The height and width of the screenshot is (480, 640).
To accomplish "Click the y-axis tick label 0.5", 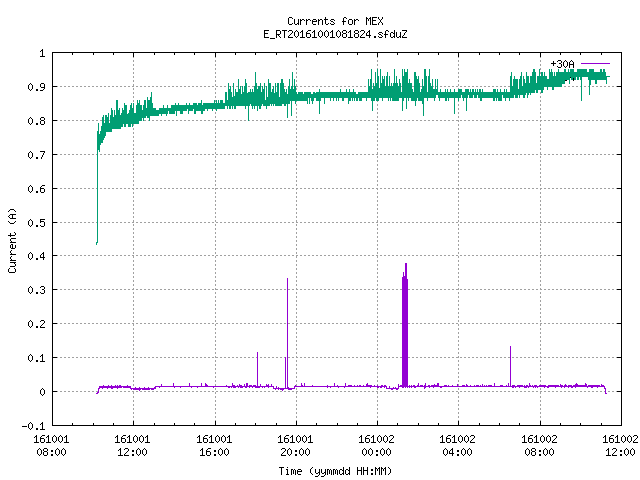I will 36,222.
